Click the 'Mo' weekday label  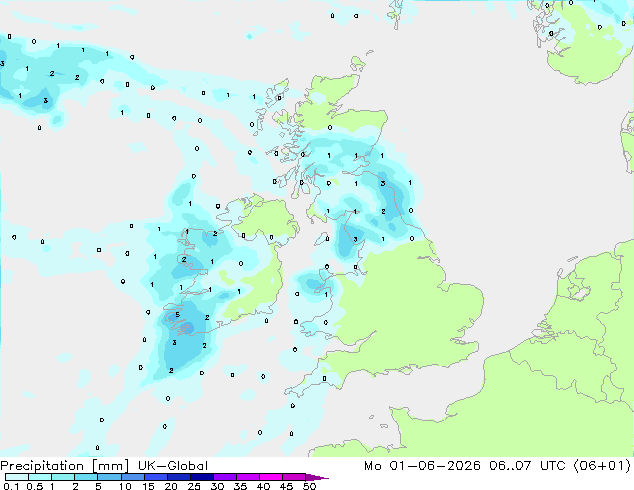click(372, 466)
